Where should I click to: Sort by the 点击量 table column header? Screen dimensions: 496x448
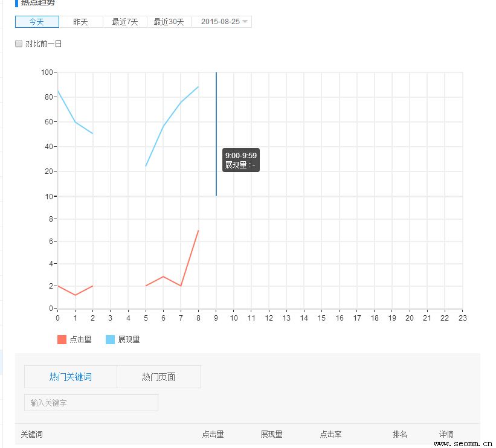coord(213,434)
